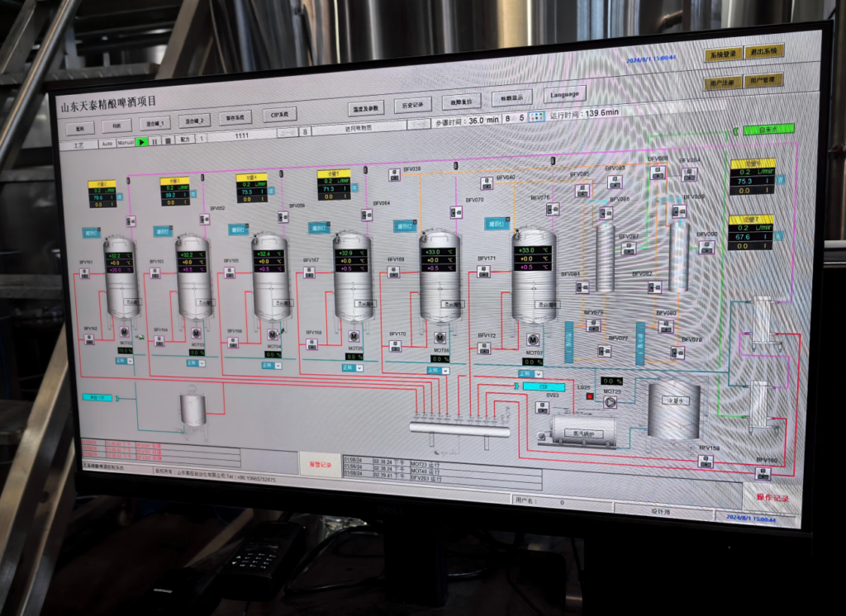Open the 历史记录 history page

[x=412, y=105]
